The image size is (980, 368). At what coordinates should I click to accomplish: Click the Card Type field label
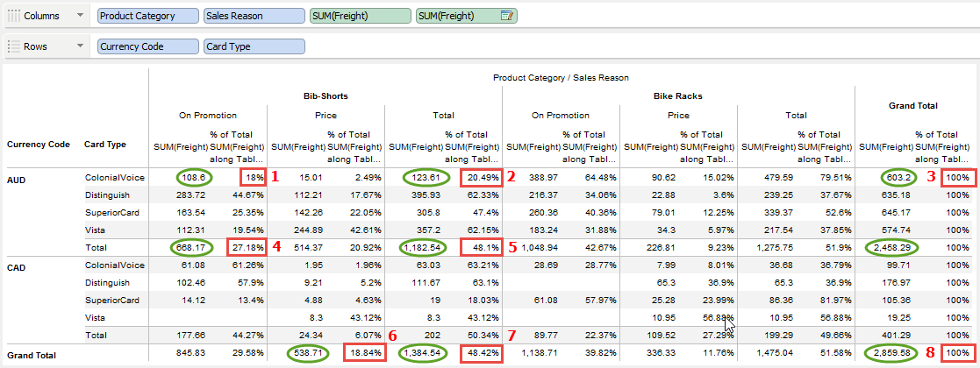point(104,144)
